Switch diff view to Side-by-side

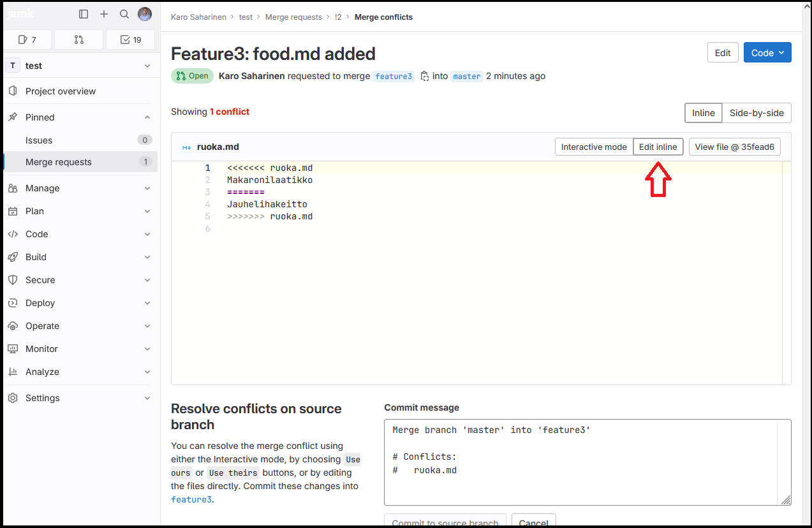coord(757,113)
